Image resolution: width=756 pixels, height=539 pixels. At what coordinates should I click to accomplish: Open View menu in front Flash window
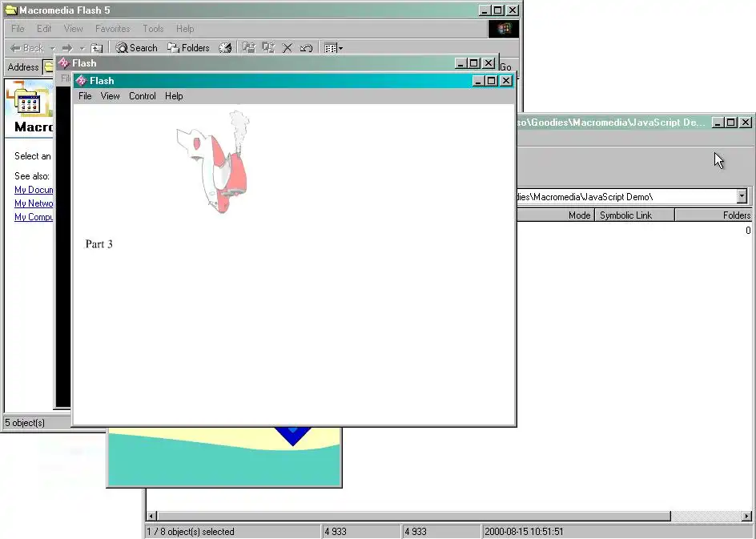click(110, 96)
